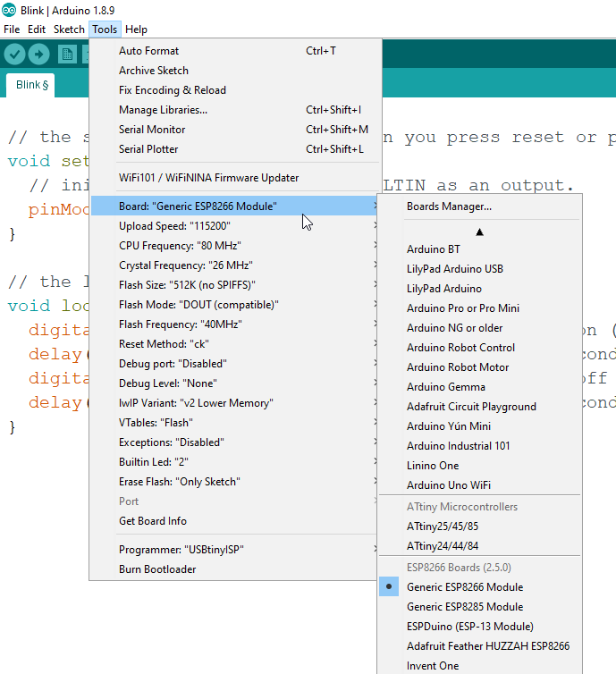Expand the Flash Size 512K submenu

pos(235,285)
